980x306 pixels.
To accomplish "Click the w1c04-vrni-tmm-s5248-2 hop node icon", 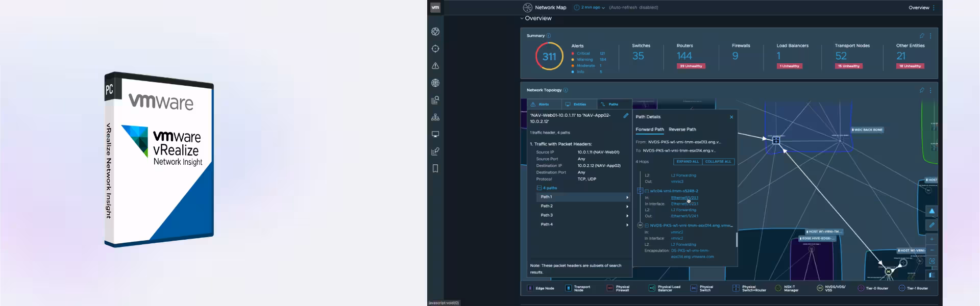I will coord(640,191).
